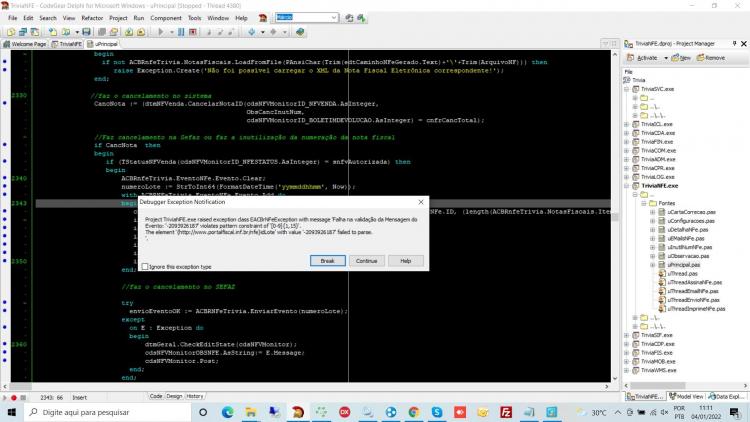Open Skype from the taskbar
This screenshot has height=422, width=750.
click(x=437, y=412)
